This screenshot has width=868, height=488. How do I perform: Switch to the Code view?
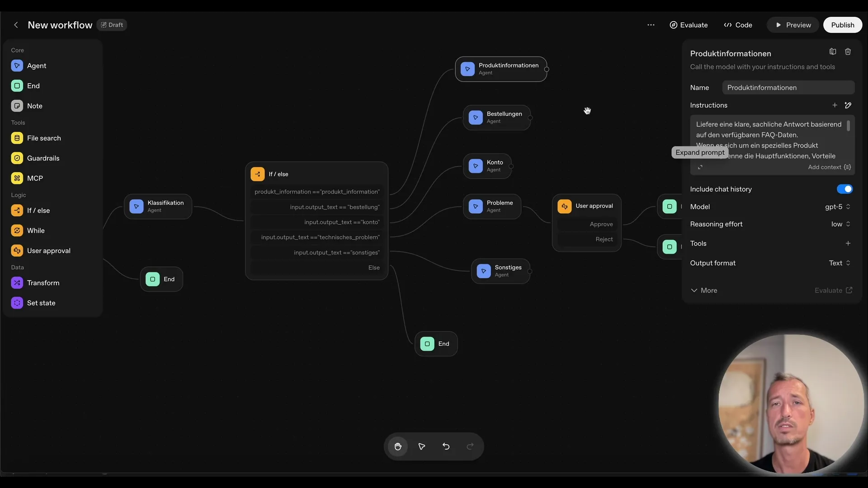738,25
